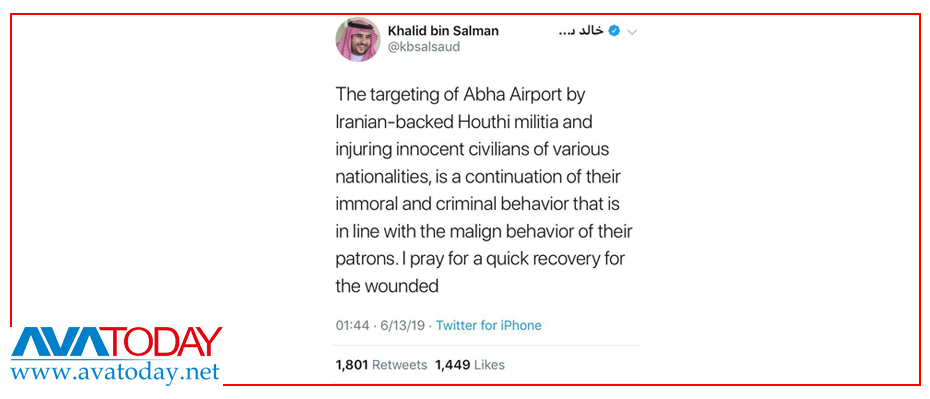Click the Khalid bin Salman display name
The image size is (930, 399).
pyautogui.click(x=443, y=31)
